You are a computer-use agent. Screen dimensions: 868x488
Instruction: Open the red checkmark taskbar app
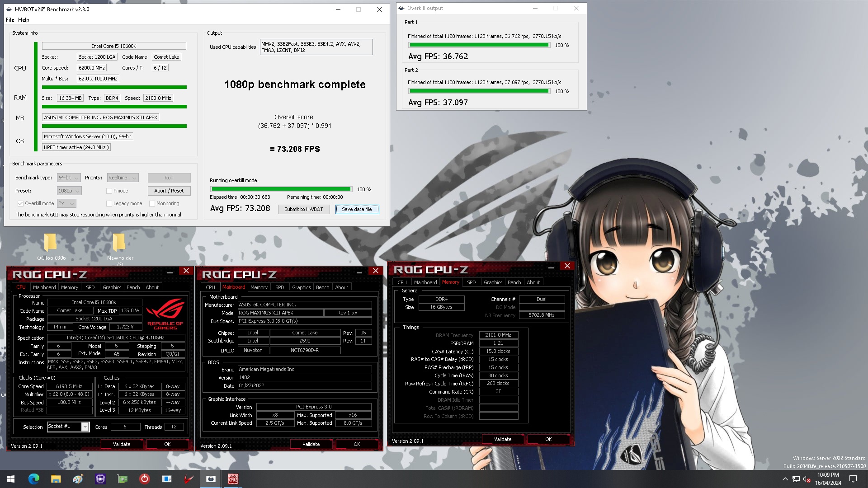click(189, 479)
